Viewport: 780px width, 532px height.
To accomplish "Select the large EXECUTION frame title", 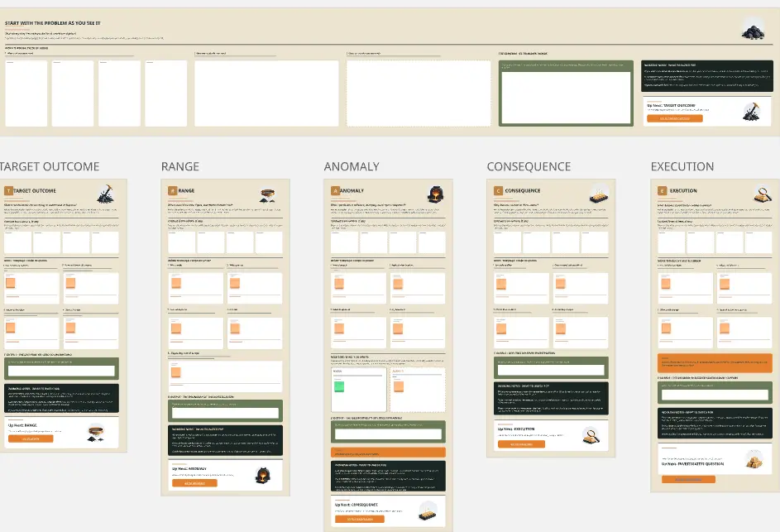I will [x=682, y=167].
